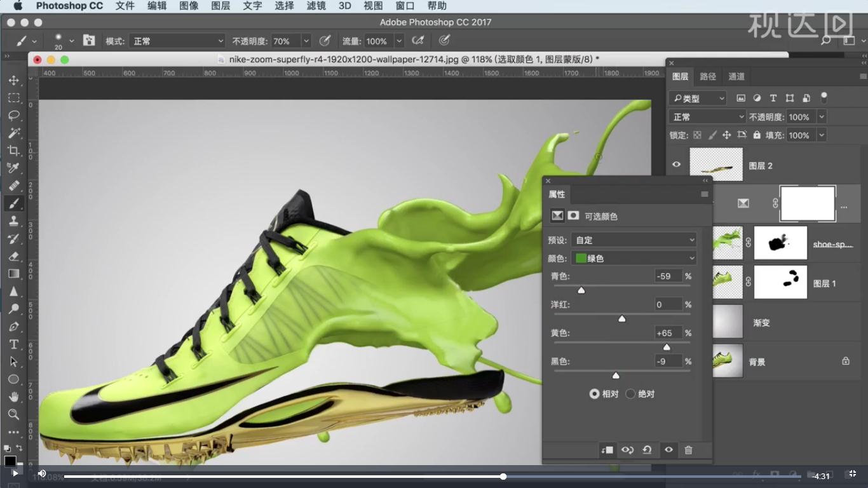
Task: Select the Rectangular Marquee tool
Action: pyautogui.click(x=13, y=98)
